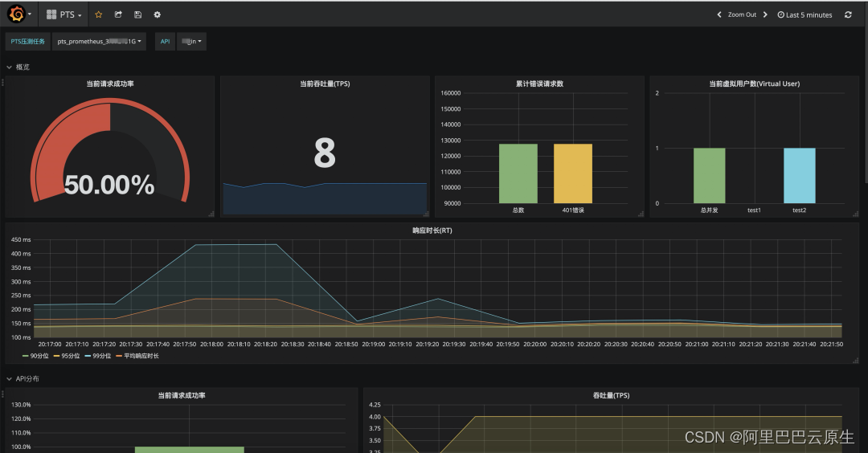Open the Virtual User panel title menu
The height and width of the screenshot is (453, 868).
755,84
